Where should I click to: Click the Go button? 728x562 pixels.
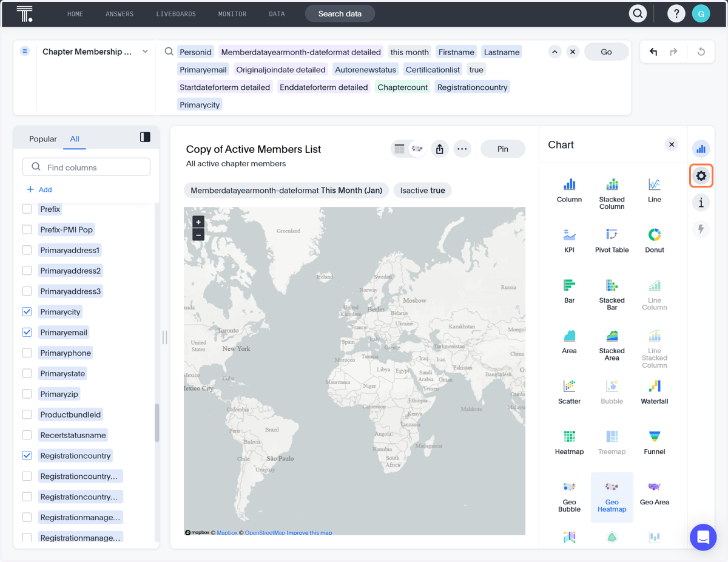click(606, 52)
